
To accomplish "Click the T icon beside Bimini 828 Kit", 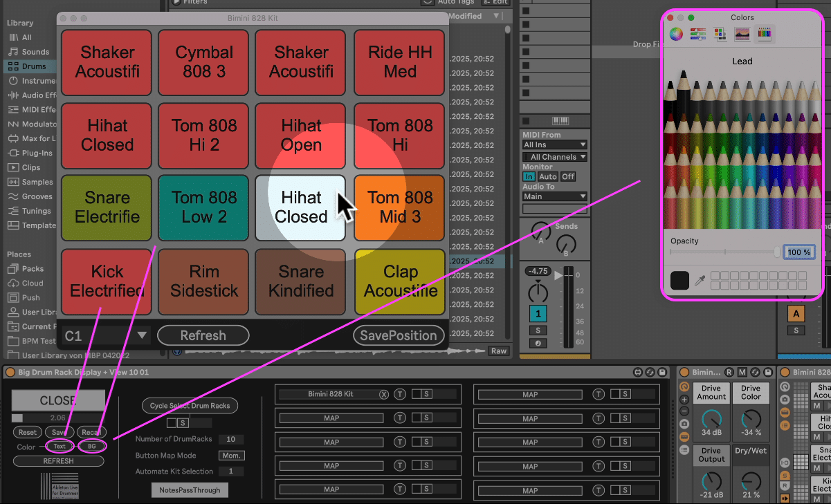I will pos(400,394).
